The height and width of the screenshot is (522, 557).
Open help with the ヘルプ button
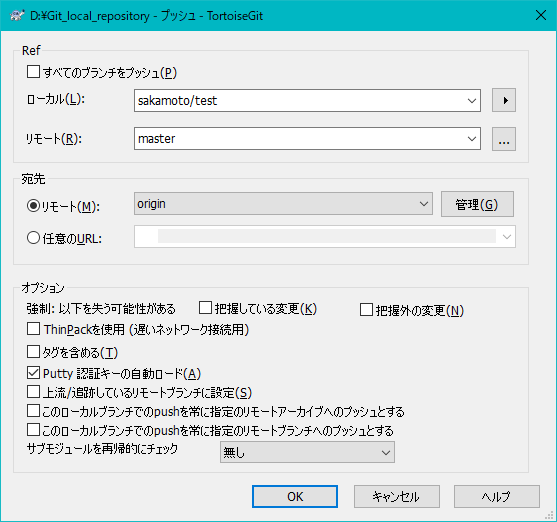pyautogui.click(x=497, y=496)
